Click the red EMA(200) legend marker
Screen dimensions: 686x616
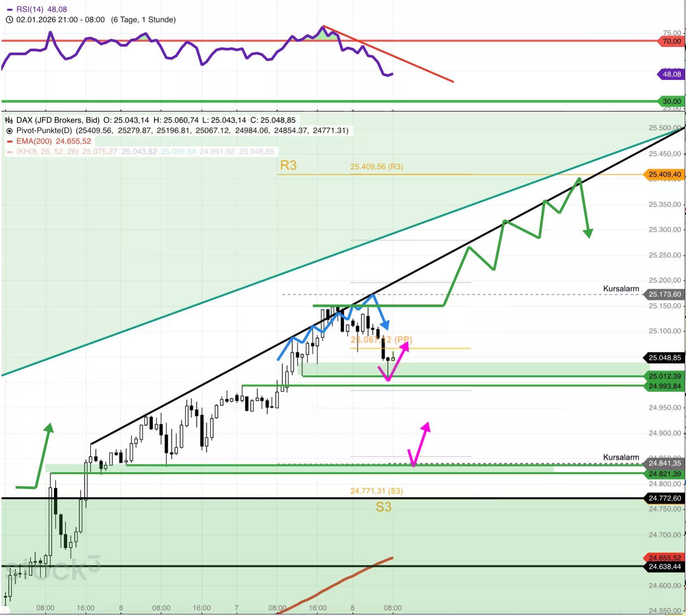[x=10, y=141]
